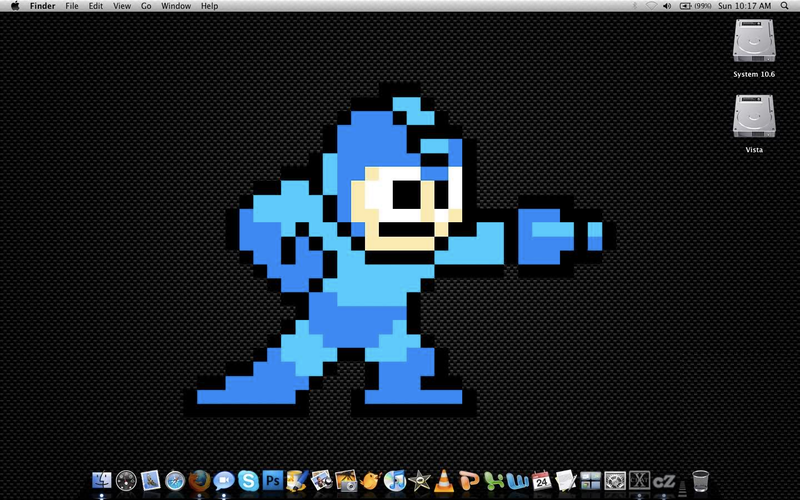Viewport: 800px width, 500px height.
Task: Select the System 10.6 drive icon
Action: pos(754,41)
